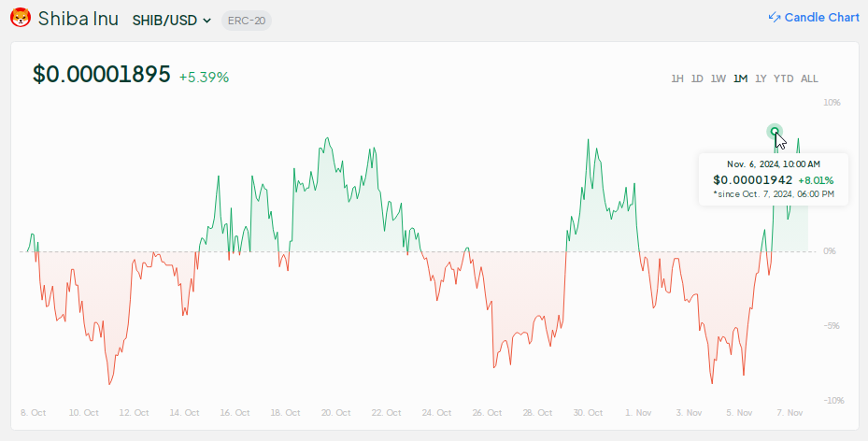Choose the 1M time range
Image resolution: width=868 pixels, height=441 pixels.
[x=740, y=78]
